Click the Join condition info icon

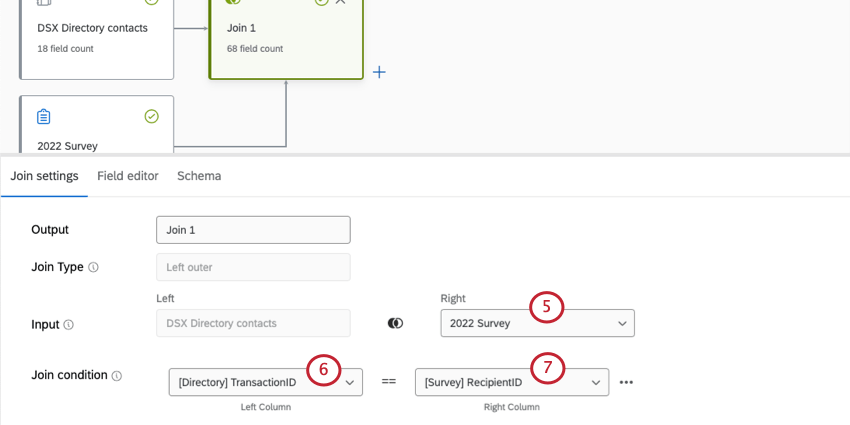117,376
